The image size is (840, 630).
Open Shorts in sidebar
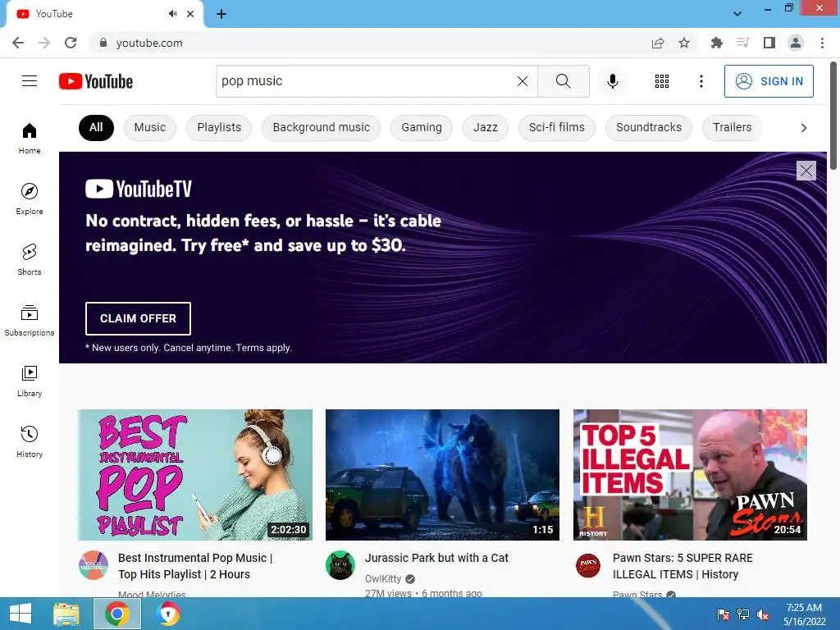pos(30,260)
